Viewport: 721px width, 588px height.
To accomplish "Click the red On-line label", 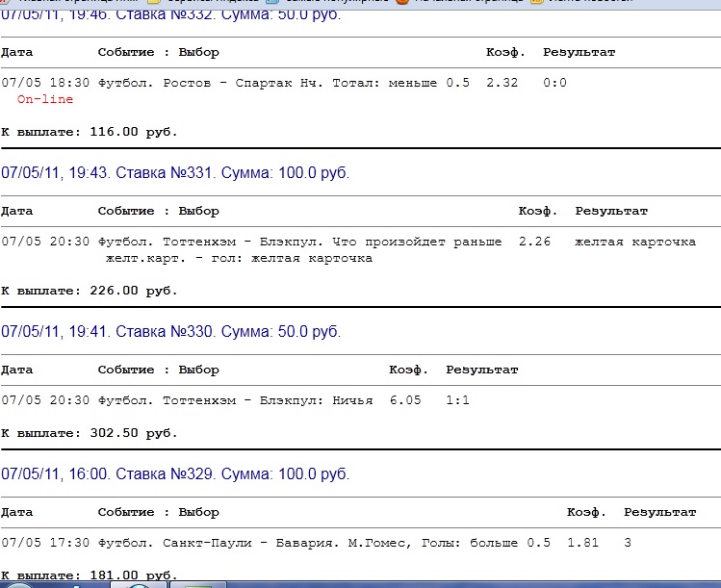I will (45, 99).
